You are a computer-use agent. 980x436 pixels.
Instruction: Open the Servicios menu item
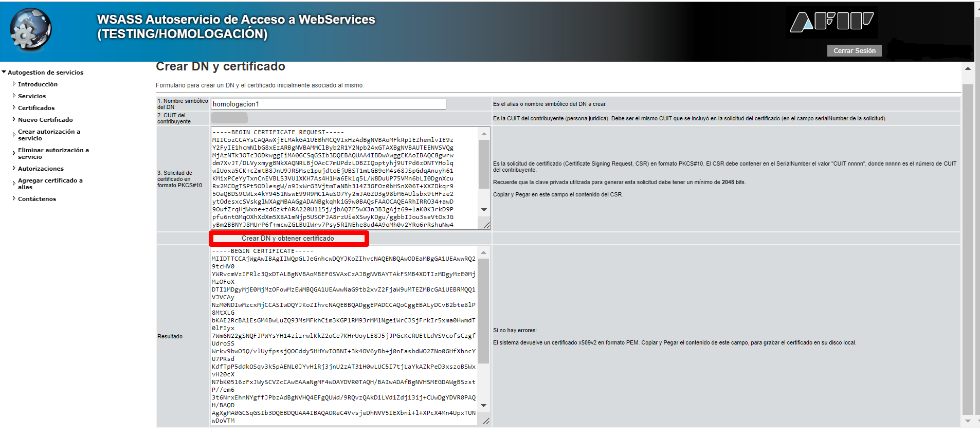point(32,96)
